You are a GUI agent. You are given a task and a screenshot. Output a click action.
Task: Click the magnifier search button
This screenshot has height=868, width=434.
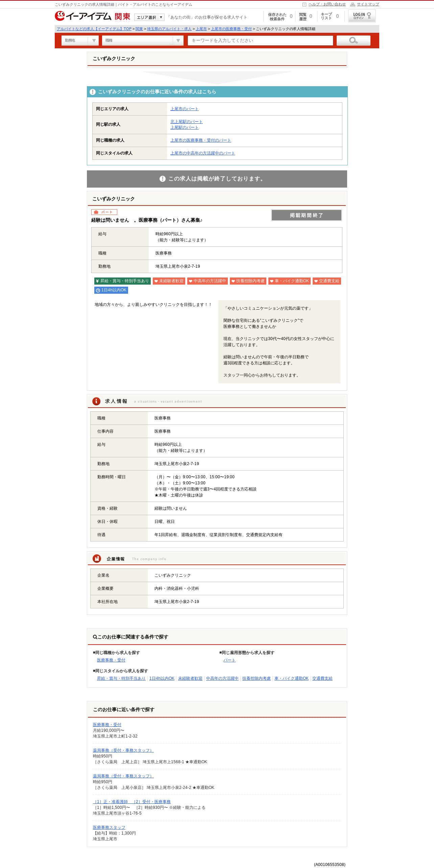[x=354, y=41]
